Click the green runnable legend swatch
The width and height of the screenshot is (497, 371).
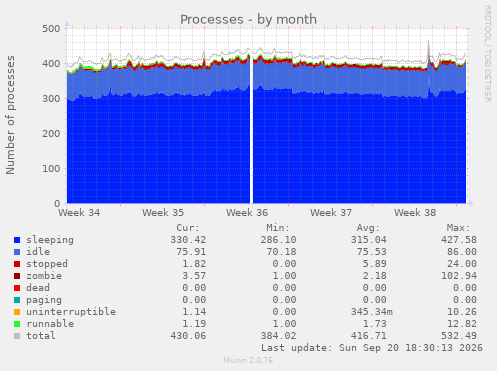(x=17, y=324)
